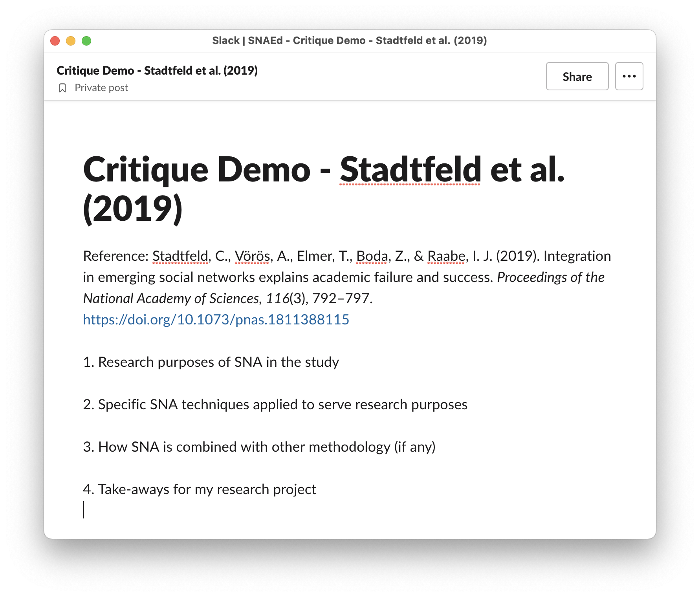Click the Share button

click(x=577, y=76)
